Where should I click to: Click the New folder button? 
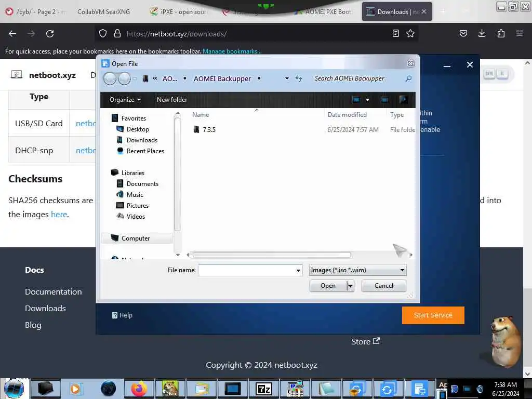click(x=171, y=99)
